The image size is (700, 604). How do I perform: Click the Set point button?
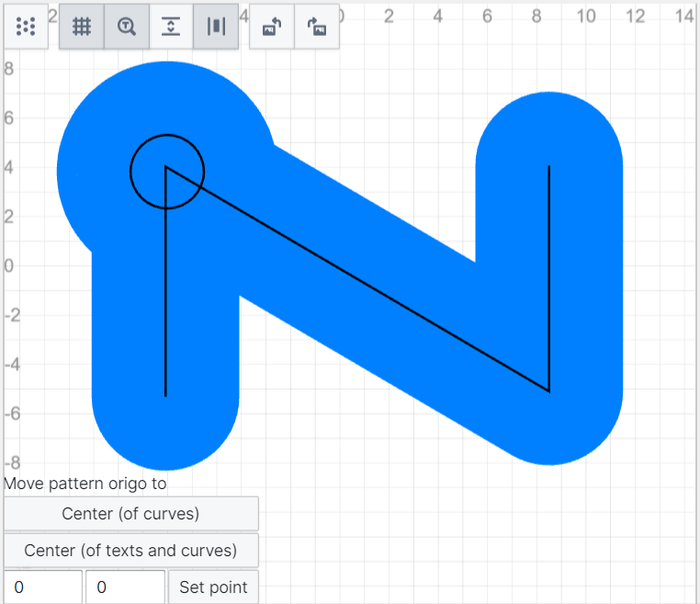coord(213,587)
